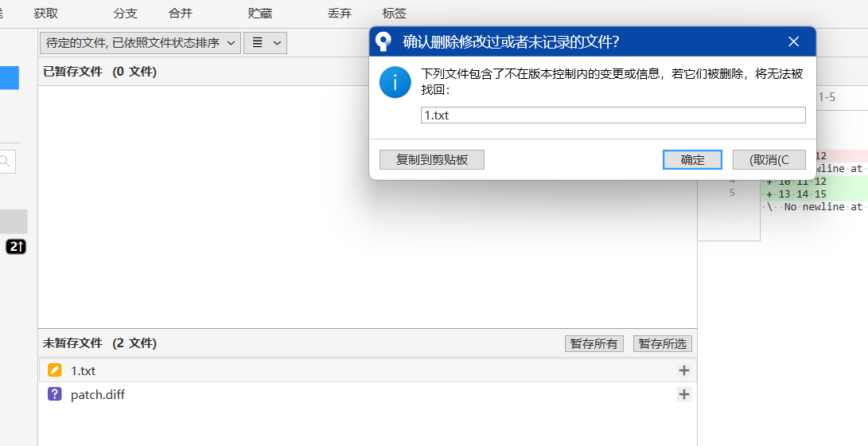Open the 分支 (Branch) toolbar item
The width and height of the screenshot is (868, 446).
click(125, 14)
